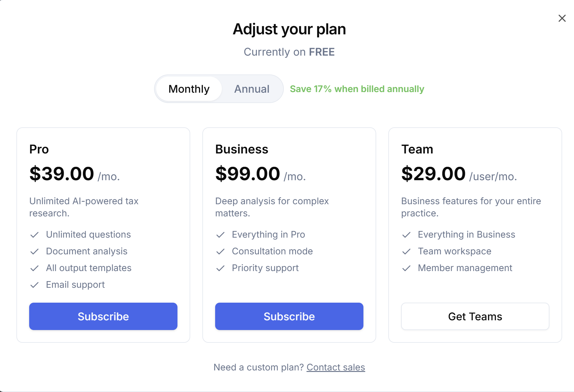Open Contact sales link
Screen dimensions: 574x392
pos(335,367)
